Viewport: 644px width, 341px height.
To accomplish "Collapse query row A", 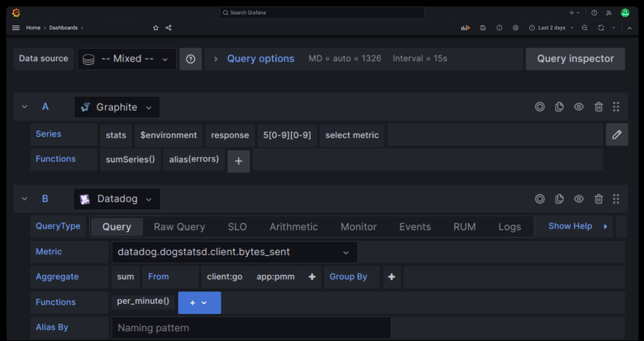I will tap(24, 107).
